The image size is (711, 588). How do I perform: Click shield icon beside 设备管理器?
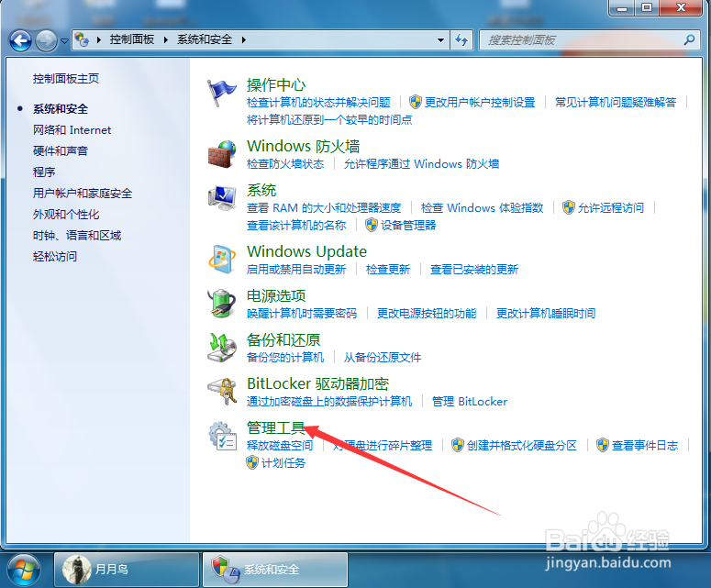[371, 225]
